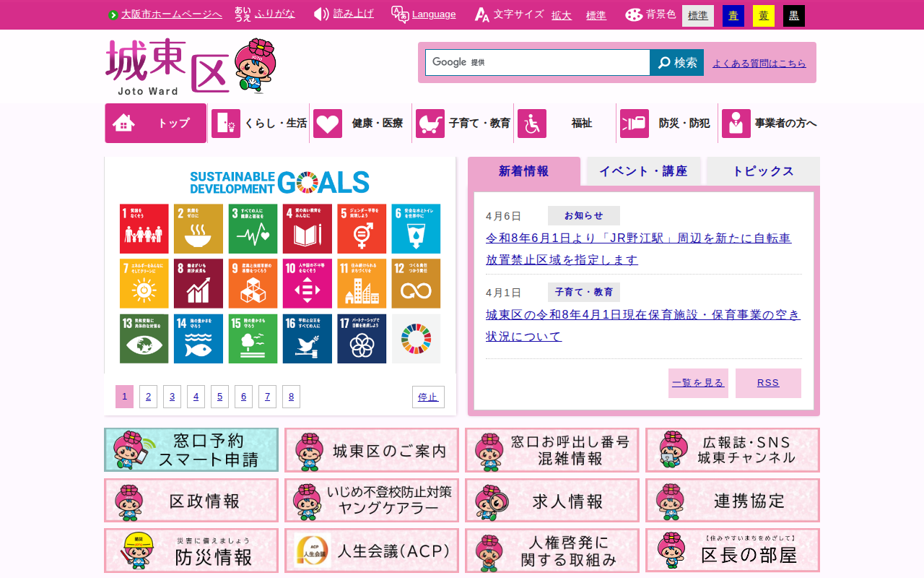The height and width of the screenshot is (578, 924).
Task: Open the 事業者の方へ menu label
Action: 786,124
